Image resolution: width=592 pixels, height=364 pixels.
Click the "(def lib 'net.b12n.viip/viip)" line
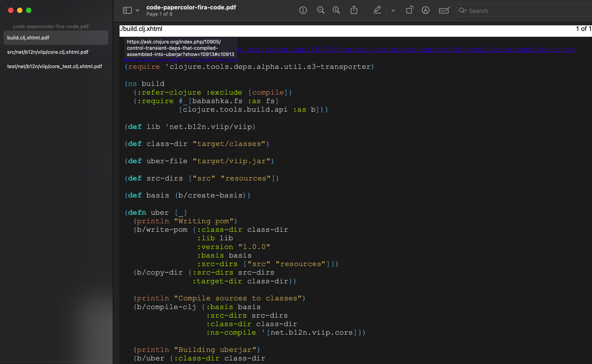point(190,127)
